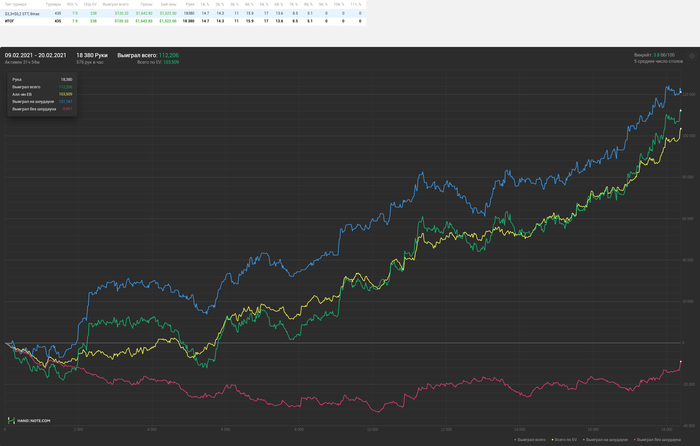Click the pink non-showdown line endpoint marker

click(681, 362)
